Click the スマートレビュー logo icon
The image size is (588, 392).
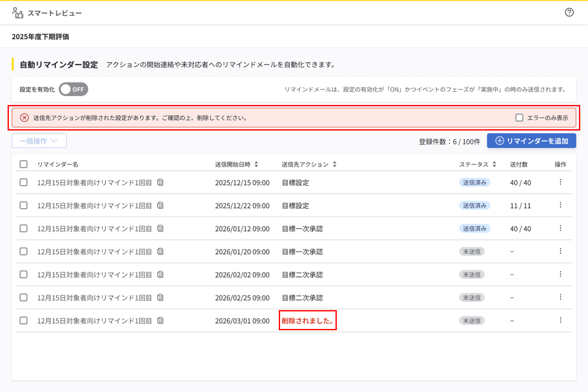(17, 13)
